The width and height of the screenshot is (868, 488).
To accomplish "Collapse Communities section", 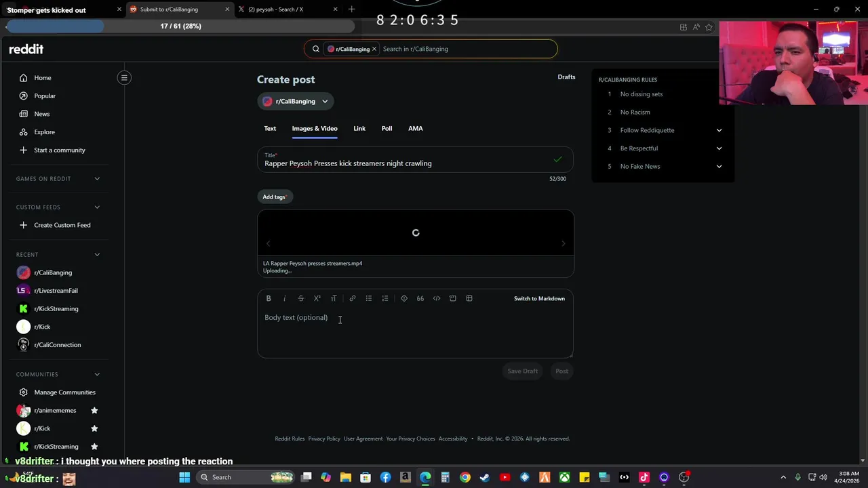I will click(97, 374).
